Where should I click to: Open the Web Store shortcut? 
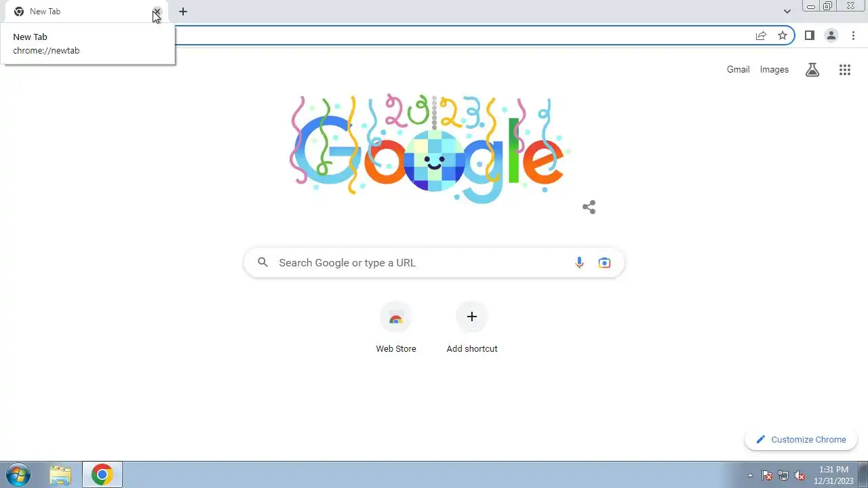pos(396,328)
